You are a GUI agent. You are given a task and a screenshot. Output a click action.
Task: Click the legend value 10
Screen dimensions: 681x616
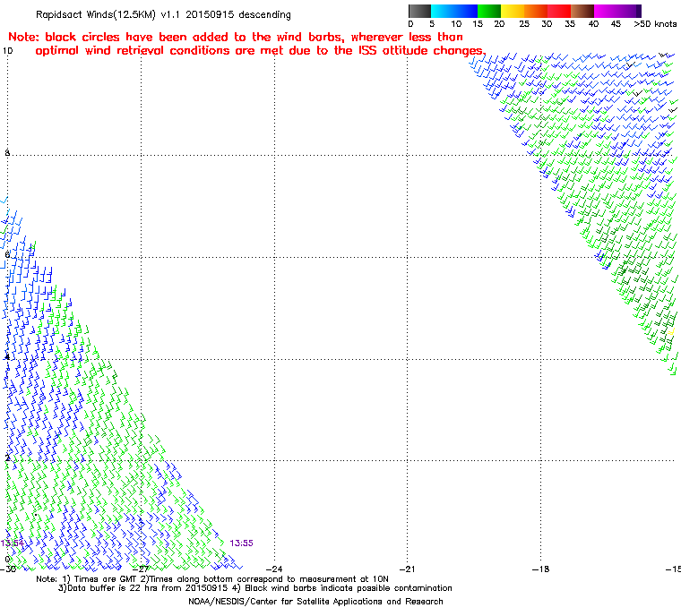click(x=456, y=24)
